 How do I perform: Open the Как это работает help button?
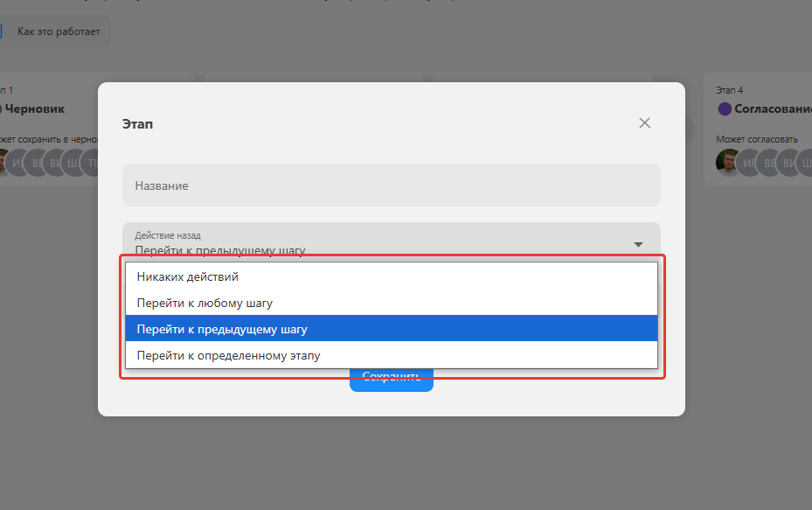pyautogui.click(x=58, y=31)
